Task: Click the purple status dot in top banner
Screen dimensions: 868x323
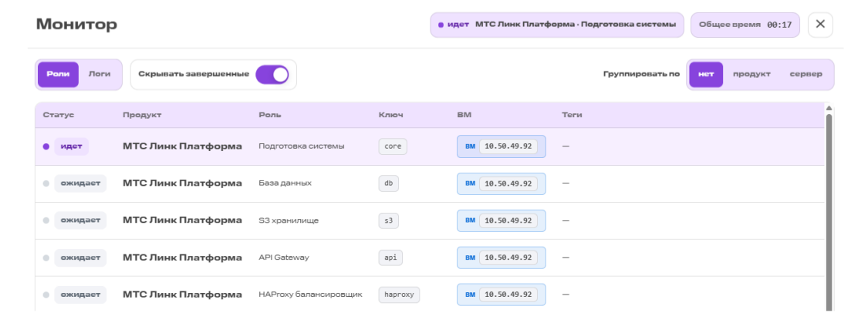Action: click(x=441, y=25)
